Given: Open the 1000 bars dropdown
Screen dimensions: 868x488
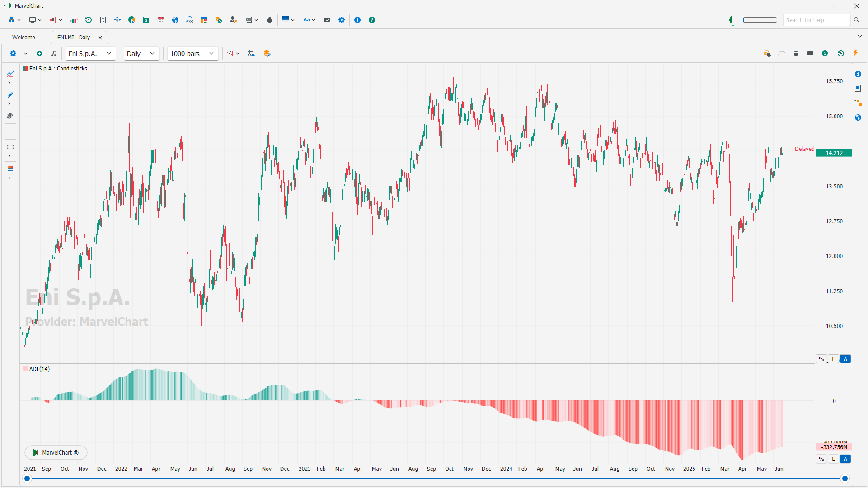Looking at the screenshot, I should click(192, 53).
